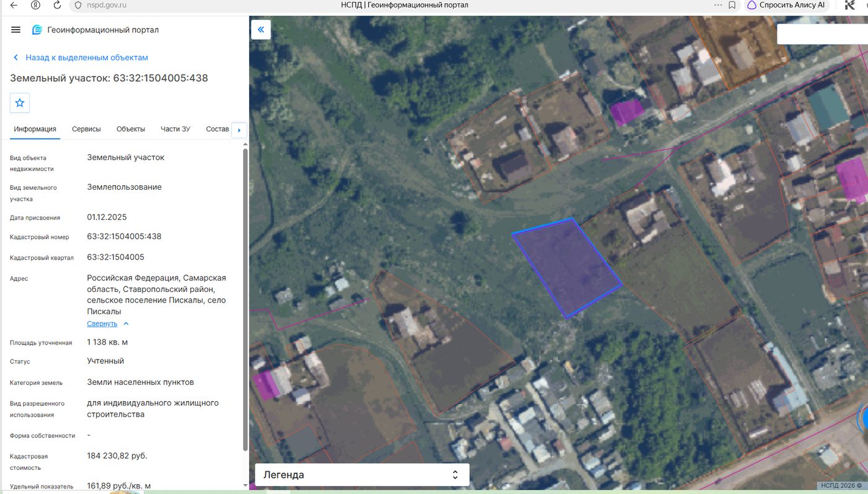
Task: Click the site security shield icon
Action: [x=77, y=5]
